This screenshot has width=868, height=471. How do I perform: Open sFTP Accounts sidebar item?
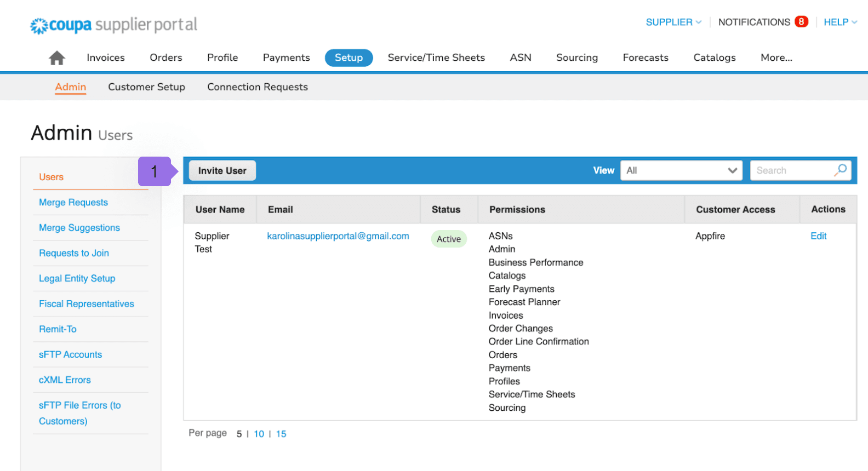click(70, 354)
